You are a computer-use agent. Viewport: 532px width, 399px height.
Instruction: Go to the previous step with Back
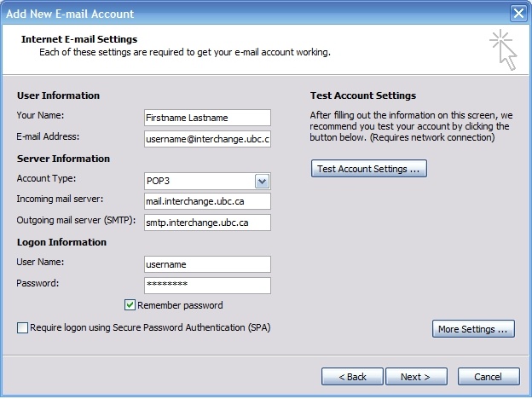click(352, 376)
